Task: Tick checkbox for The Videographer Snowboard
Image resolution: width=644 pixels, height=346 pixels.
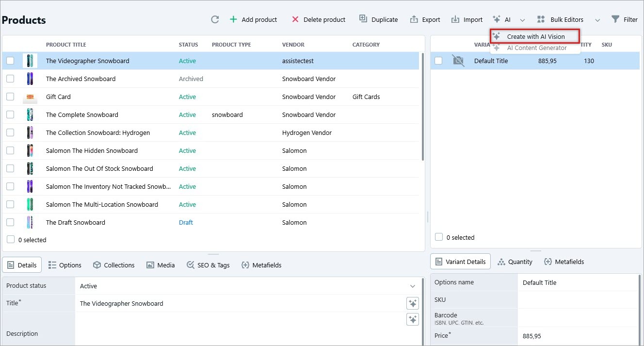Action: tap(10, 61)
